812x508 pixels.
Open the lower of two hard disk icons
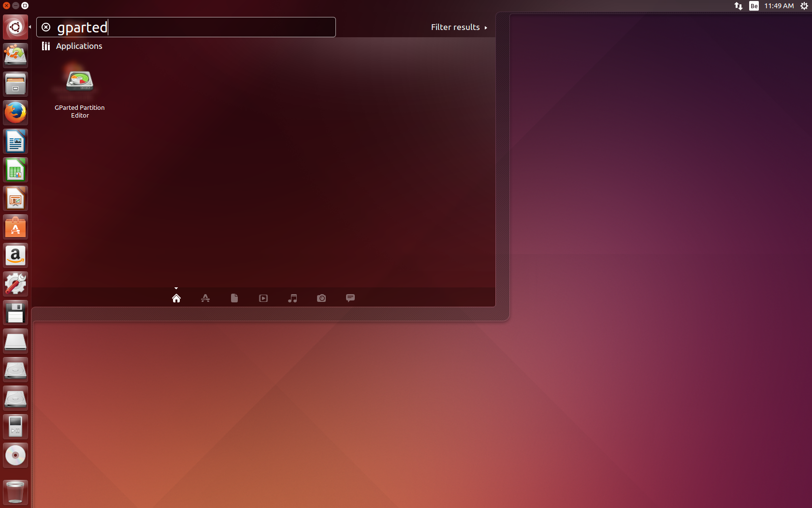15,398
